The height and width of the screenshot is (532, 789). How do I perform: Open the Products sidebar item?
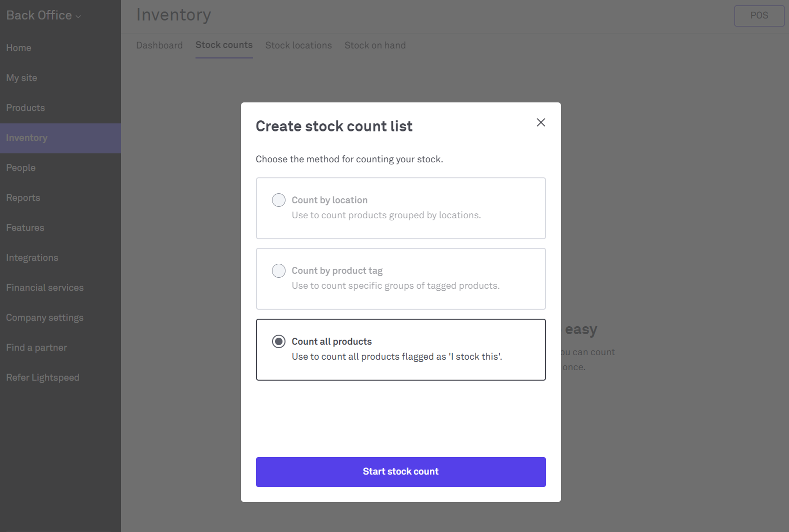click(25, 108)
